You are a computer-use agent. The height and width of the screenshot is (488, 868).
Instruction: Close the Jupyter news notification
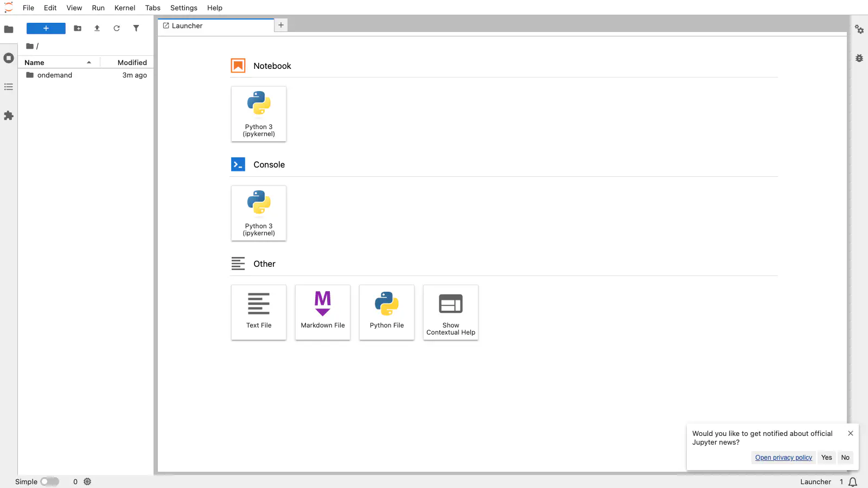(x=851, y=433)
